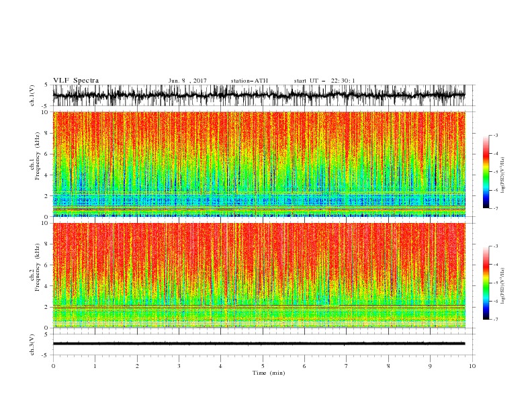The width and height of the screenshot is (532, 411).
Task: Click the ch.3 flat waveform trace
Action: click(x=259, y=344)
